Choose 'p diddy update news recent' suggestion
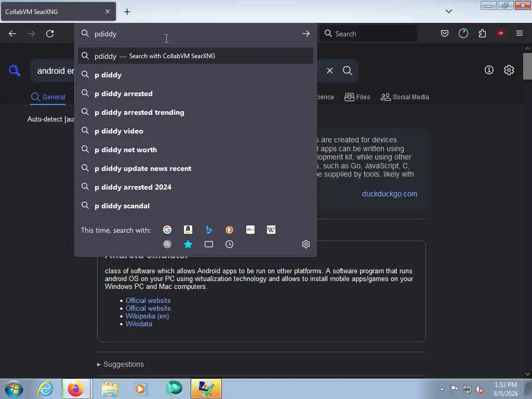 click(x=195, y=168)
